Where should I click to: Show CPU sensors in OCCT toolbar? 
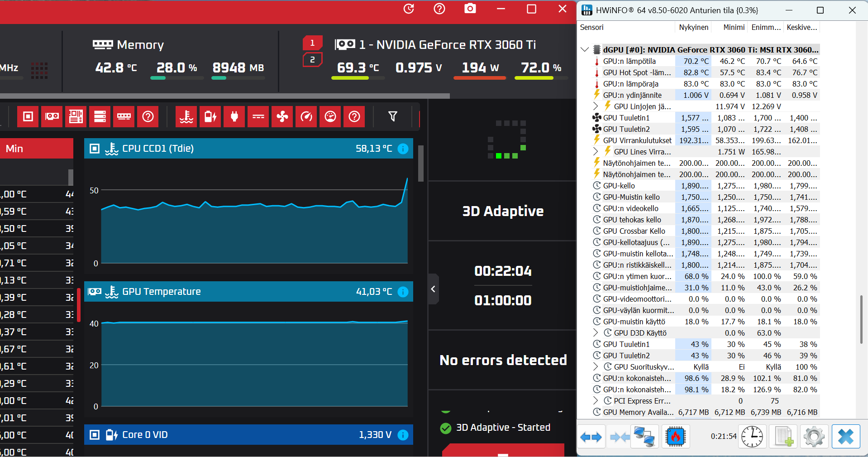28,117
